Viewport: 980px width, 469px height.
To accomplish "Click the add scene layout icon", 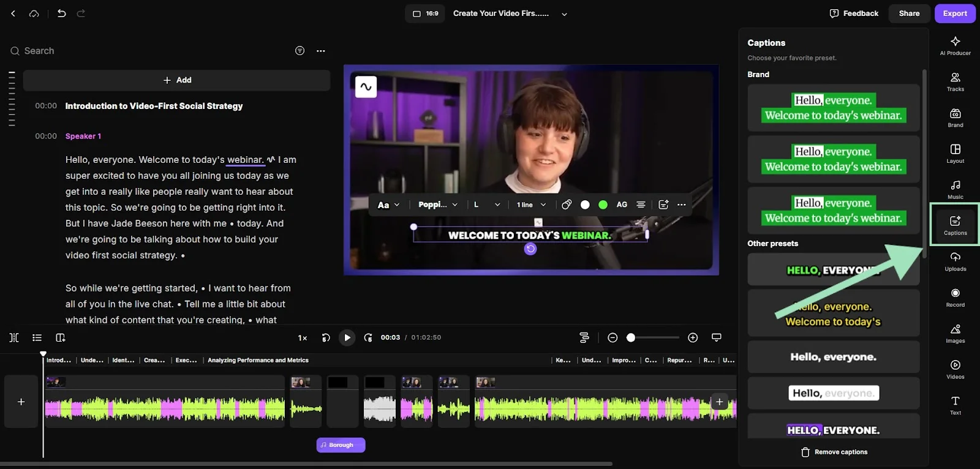I will pos(60,337).
